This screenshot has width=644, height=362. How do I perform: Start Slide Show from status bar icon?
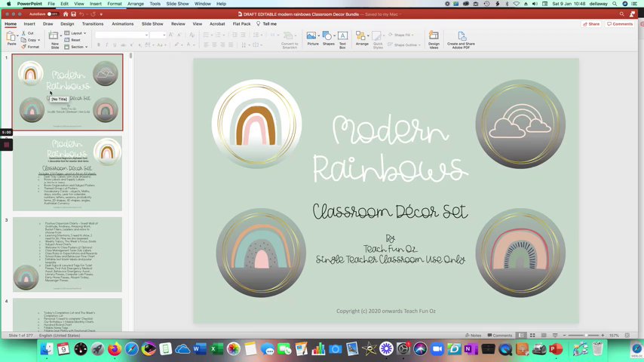click(x=555, y=336)
